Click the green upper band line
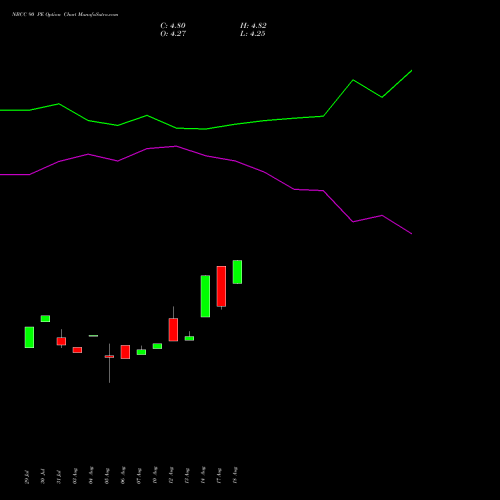This screenshot has width=500, height=500. pyautogui.click(x=206, y=129)
